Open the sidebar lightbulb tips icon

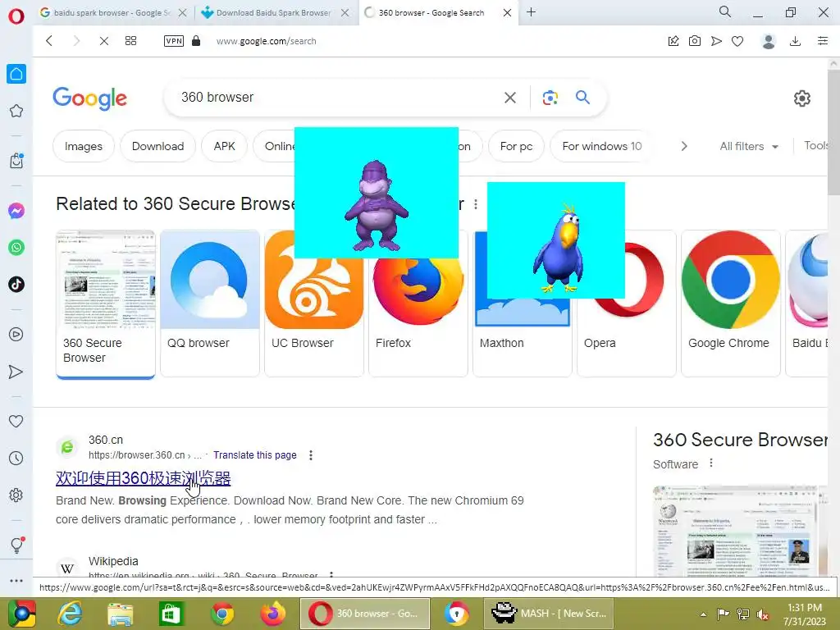point(16,545)
